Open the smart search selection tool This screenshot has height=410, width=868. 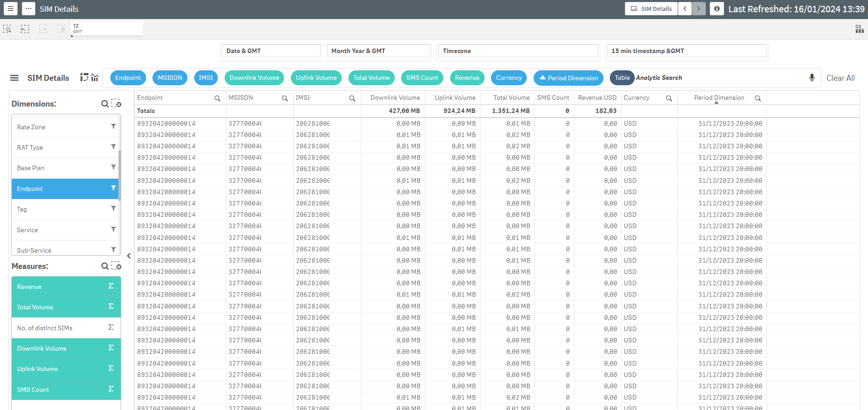coord(7,29)
